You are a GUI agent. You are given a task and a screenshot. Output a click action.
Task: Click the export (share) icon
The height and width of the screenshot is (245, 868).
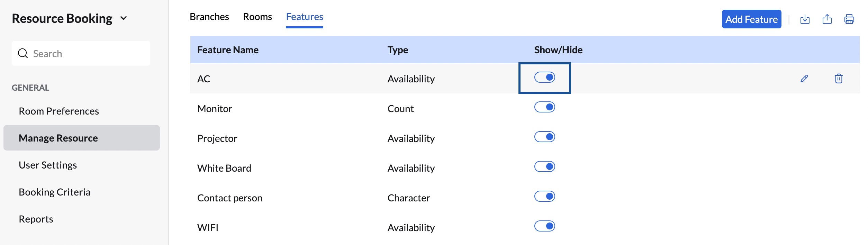(827, 19)
